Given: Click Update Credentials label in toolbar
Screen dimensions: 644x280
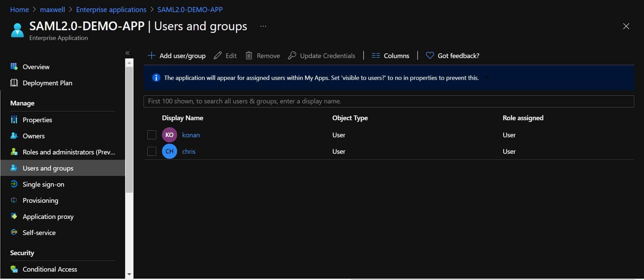Looking at the screenshot, I should tap(328, 56).
